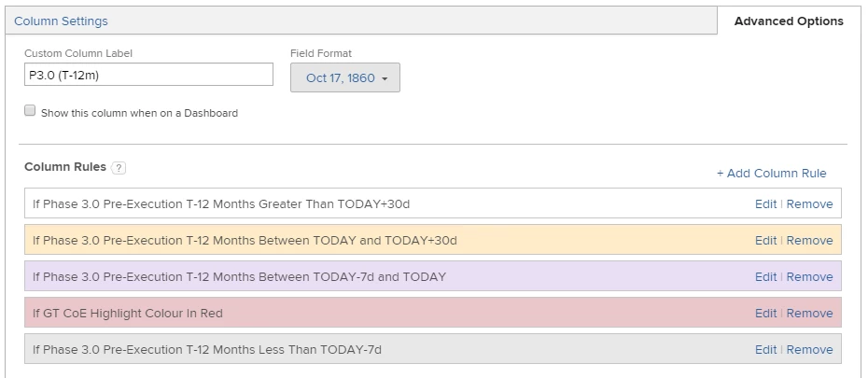Edit the Between TODAY and TODAY+30d rule
The image size is (868, 378).
[x=765, y=240]
